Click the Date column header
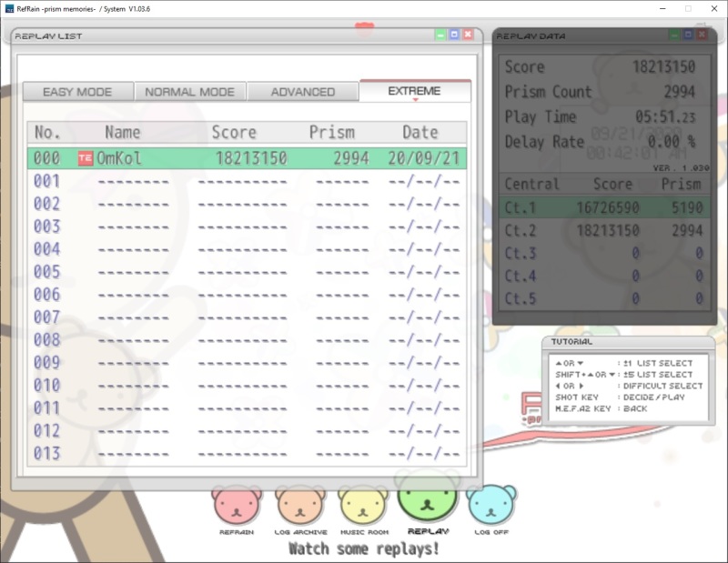The width and height of the screenshot is (728, 563). click(420, 133)
